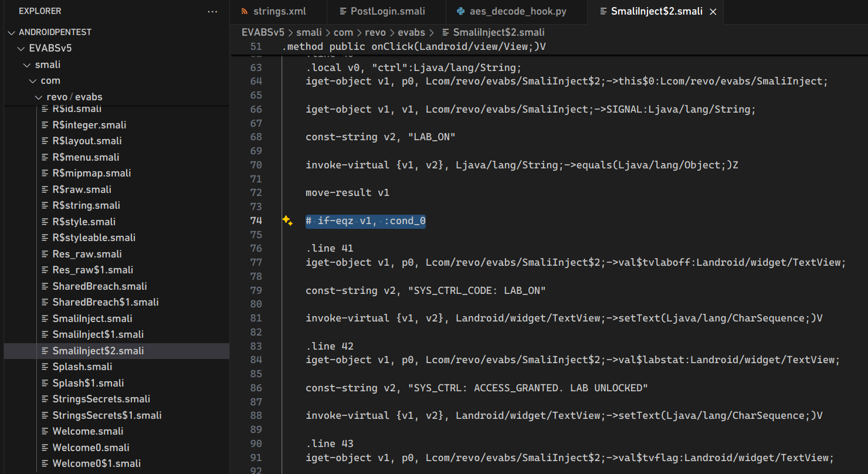Viewport: 868px width, 474px height.
Task: Click com in the breadcrumb path
Action: 343,32
